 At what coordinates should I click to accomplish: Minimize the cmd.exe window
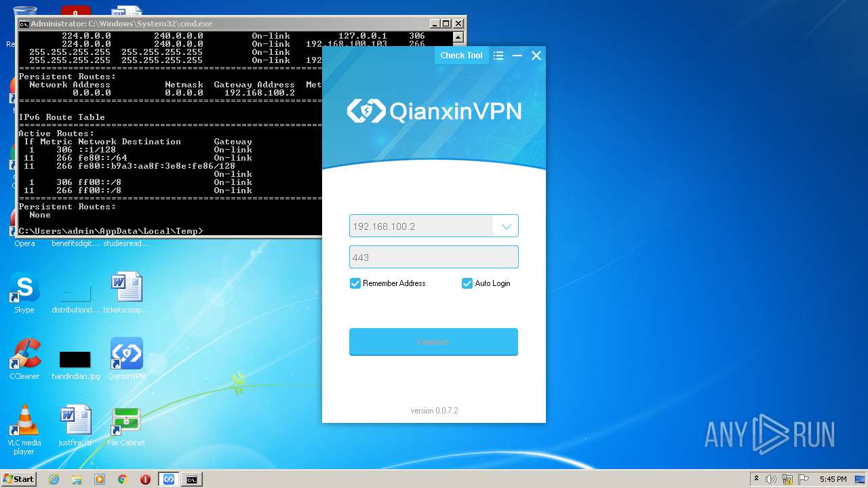[x=435, y=24]
